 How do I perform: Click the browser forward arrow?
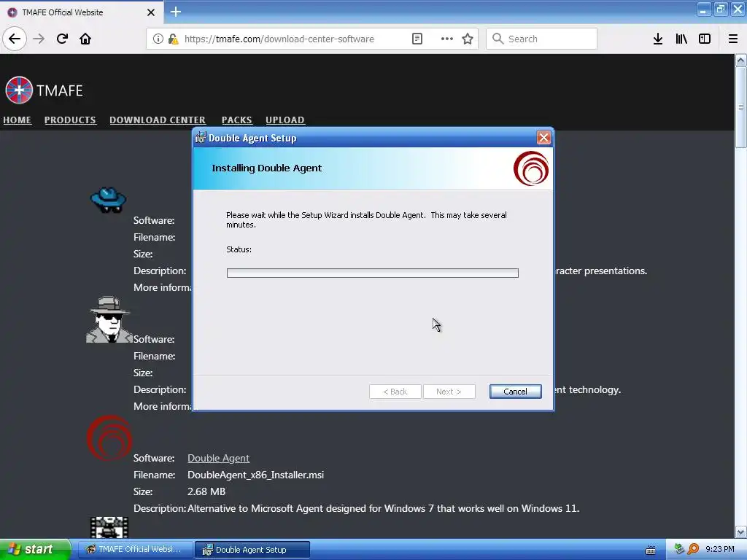(39, 39)
